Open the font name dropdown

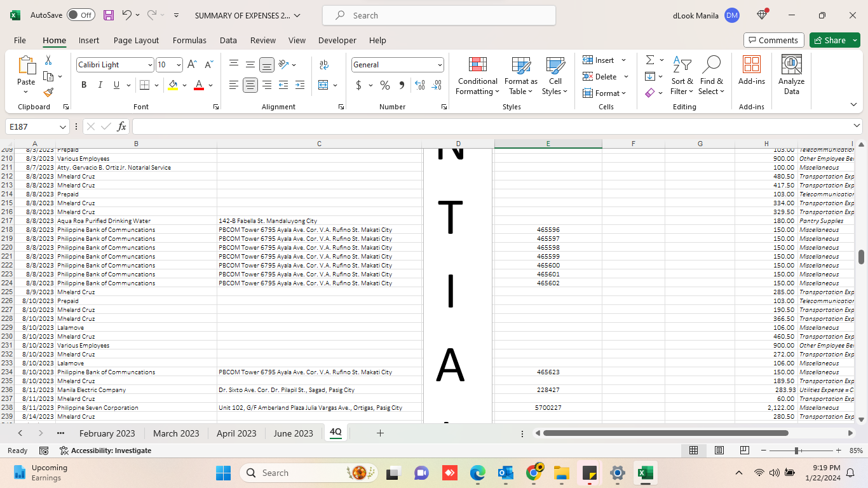150,65
